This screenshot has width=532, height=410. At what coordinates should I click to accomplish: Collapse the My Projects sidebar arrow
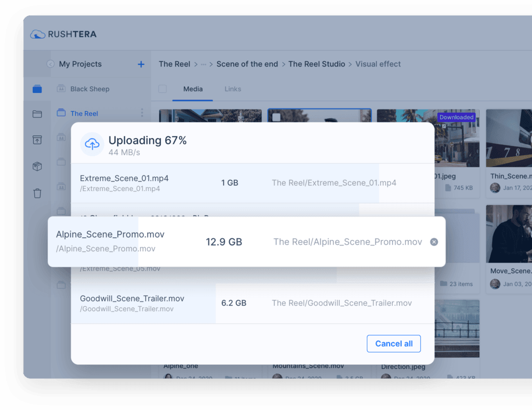pos(50,64)
